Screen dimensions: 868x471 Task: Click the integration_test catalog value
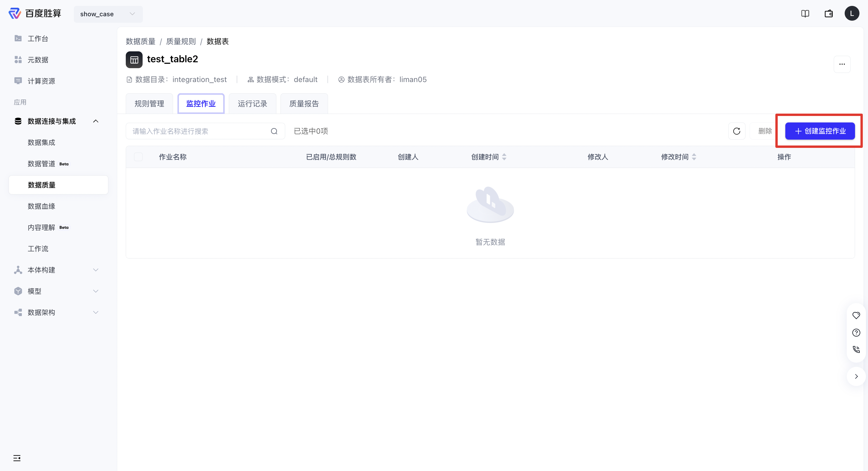200,79
